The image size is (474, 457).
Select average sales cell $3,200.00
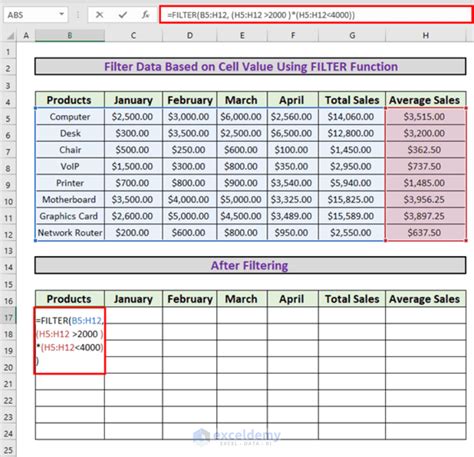(x=426, y=133)
